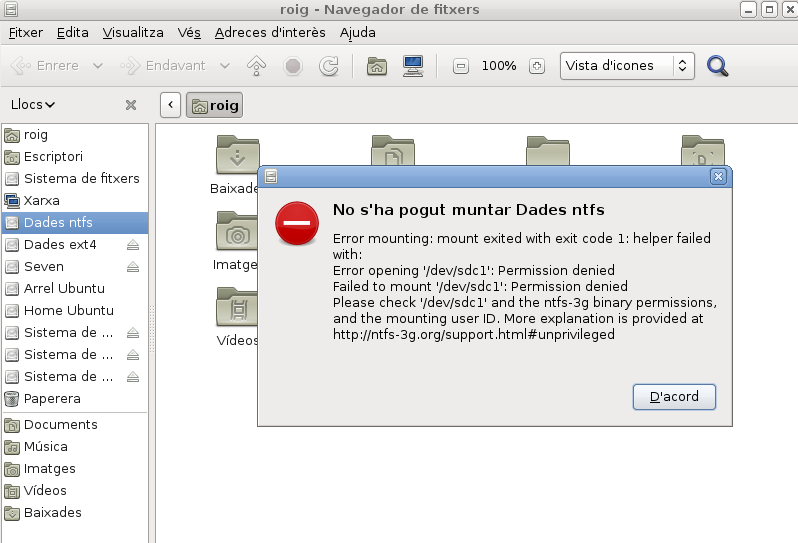The width and height of the screenshot is (798, 543).
Task: Select Escriptori in the sidebar
Action: (75, 157)
